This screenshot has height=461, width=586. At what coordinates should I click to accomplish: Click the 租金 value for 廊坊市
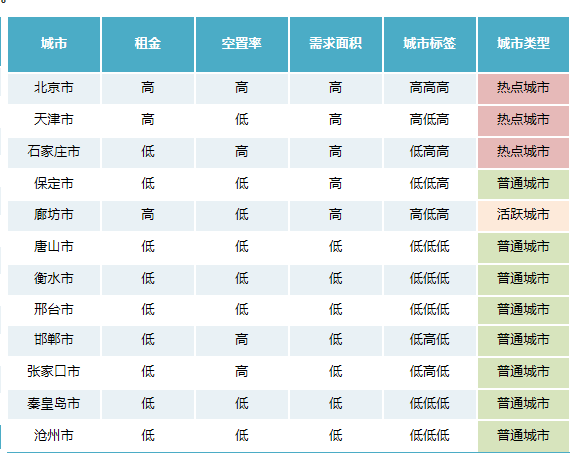pos(148,216)
